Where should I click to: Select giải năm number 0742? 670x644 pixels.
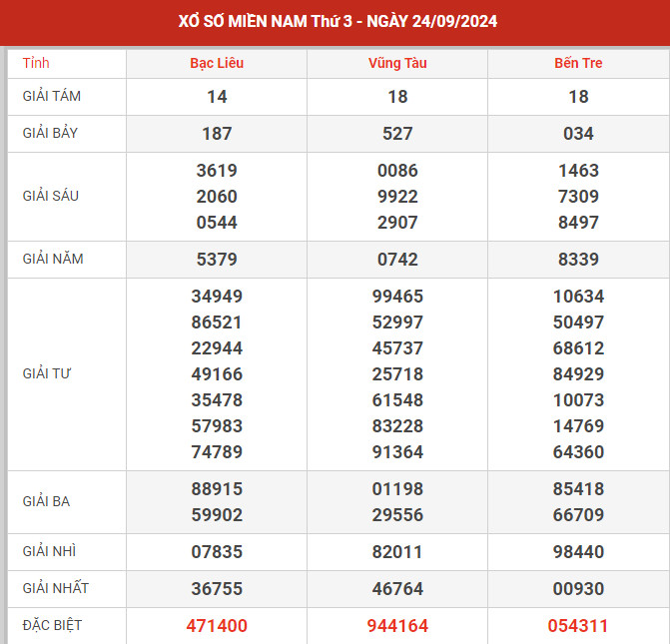click(x=397, y=259)
